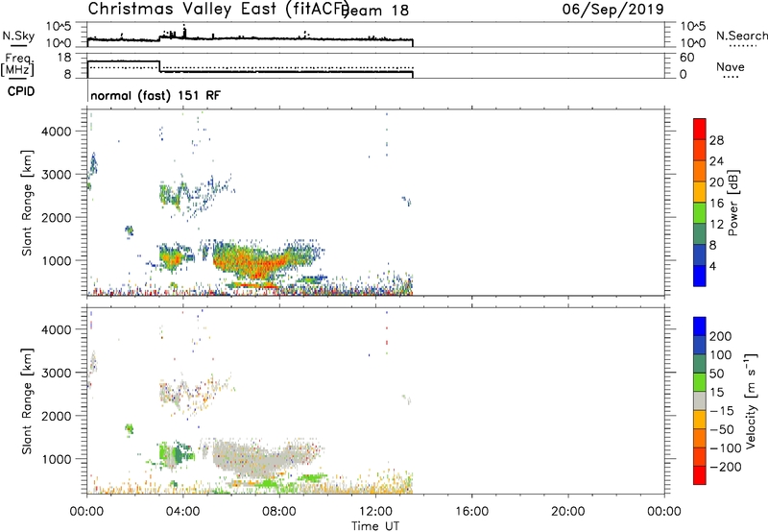Screen dimensions: 768x532
Task: Click the '04:00' time axis tick label
Action: [183, 512]
